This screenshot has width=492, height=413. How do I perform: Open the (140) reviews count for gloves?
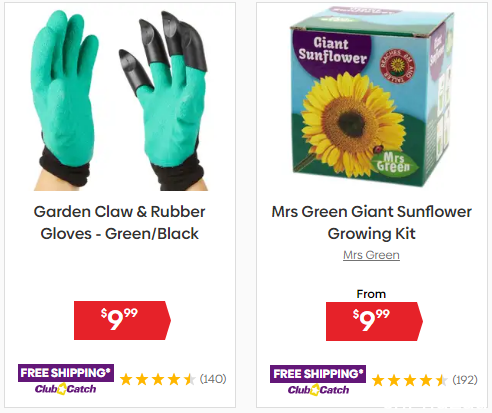213,379
